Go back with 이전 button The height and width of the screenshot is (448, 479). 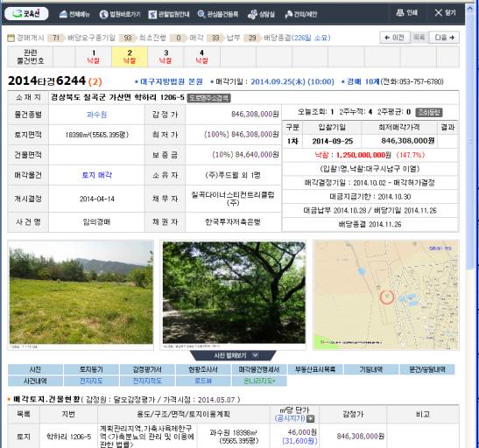(394, 38)
